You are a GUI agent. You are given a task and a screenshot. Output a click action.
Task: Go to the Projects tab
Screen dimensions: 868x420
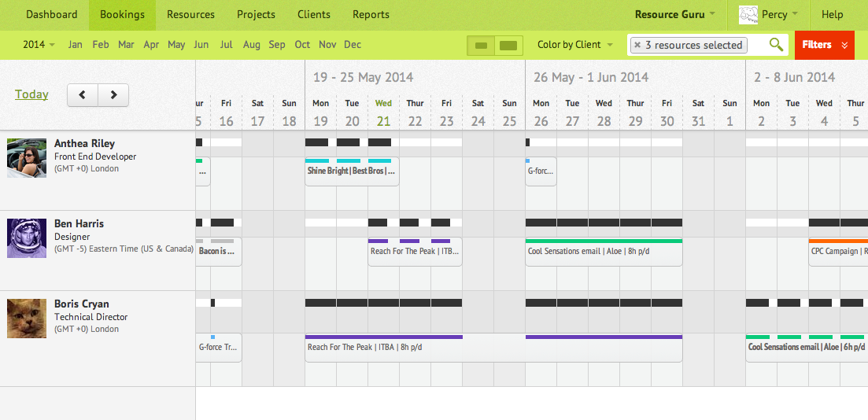point(256,15)
